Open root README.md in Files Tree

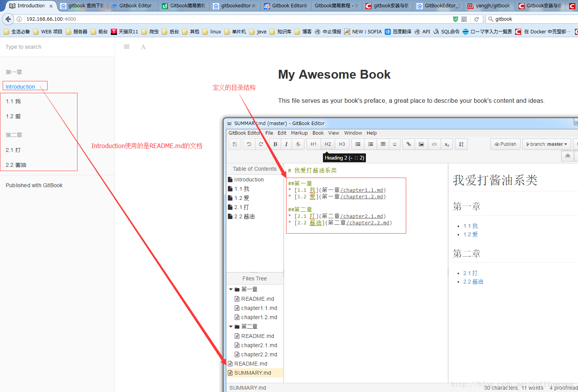[251, 364]
